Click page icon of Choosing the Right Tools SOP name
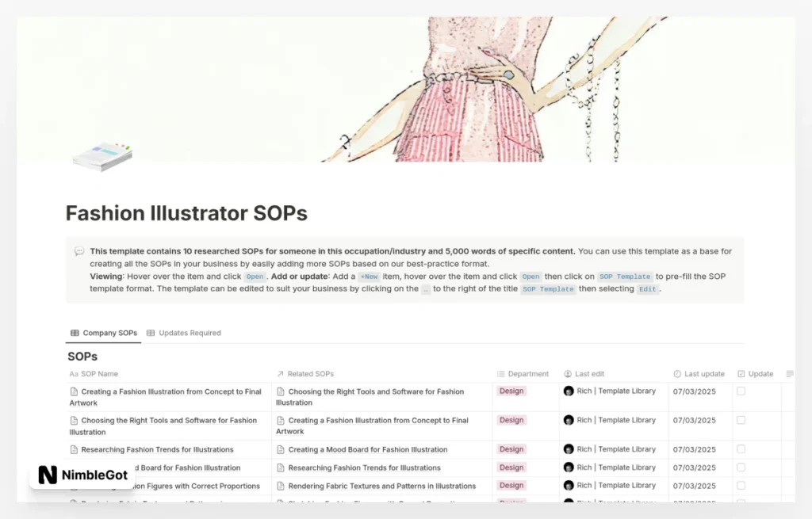 point(74,421)
